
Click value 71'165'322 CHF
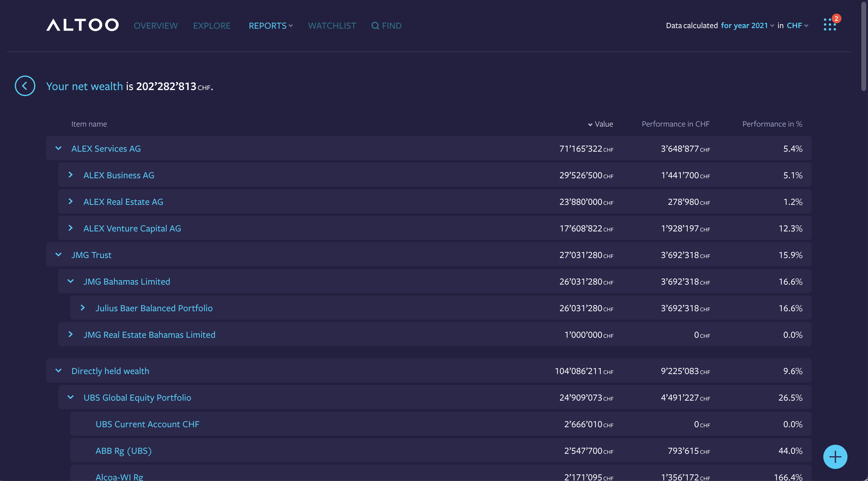(586, 149)
